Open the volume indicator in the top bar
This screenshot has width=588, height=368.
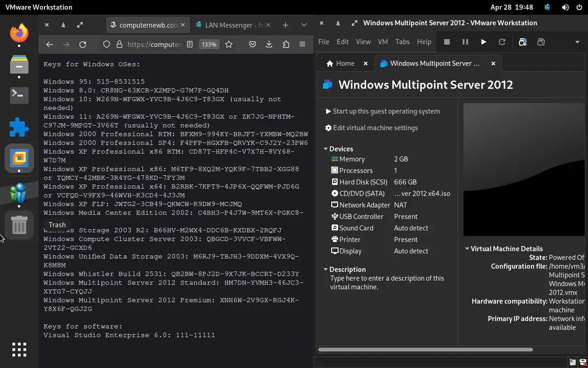point(565,7)
